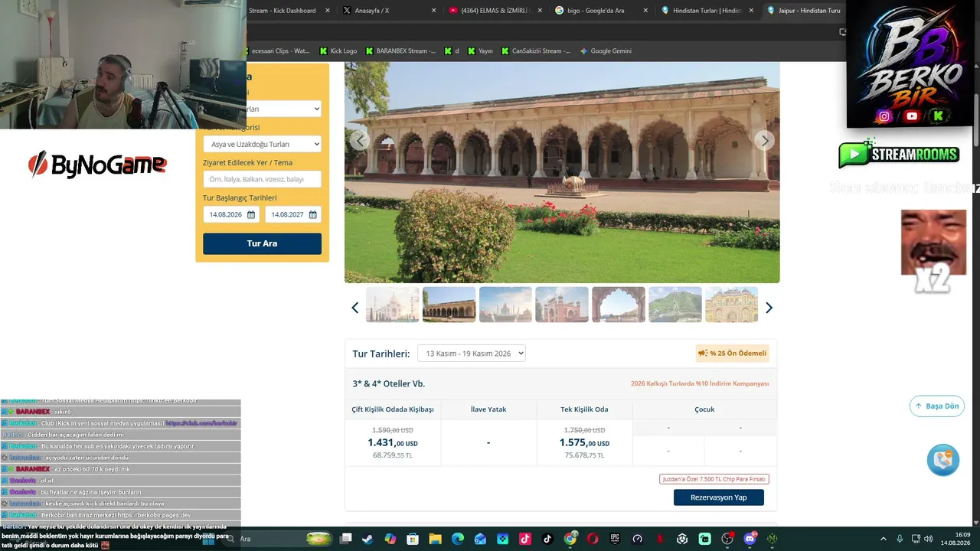Open Google Chrome from the taskbar
This screenshot has width=980, height=551.
(570, 539)
